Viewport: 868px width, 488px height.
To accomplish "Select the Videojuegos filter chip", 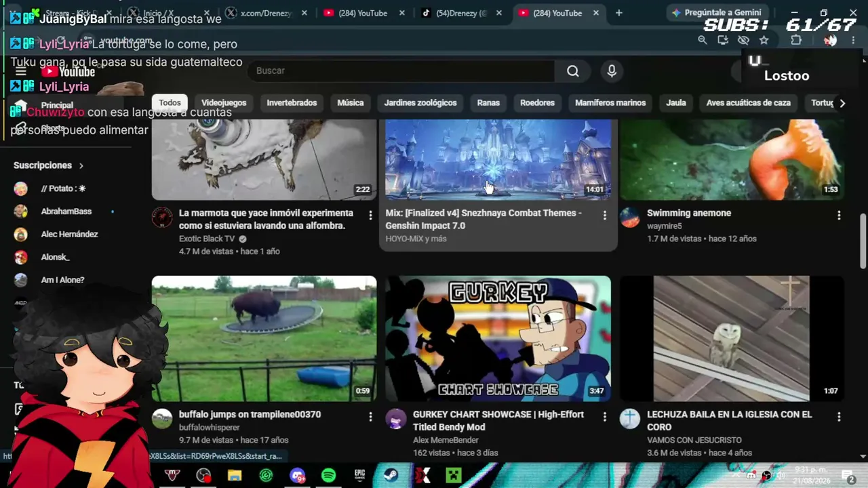I will [224, 103].
